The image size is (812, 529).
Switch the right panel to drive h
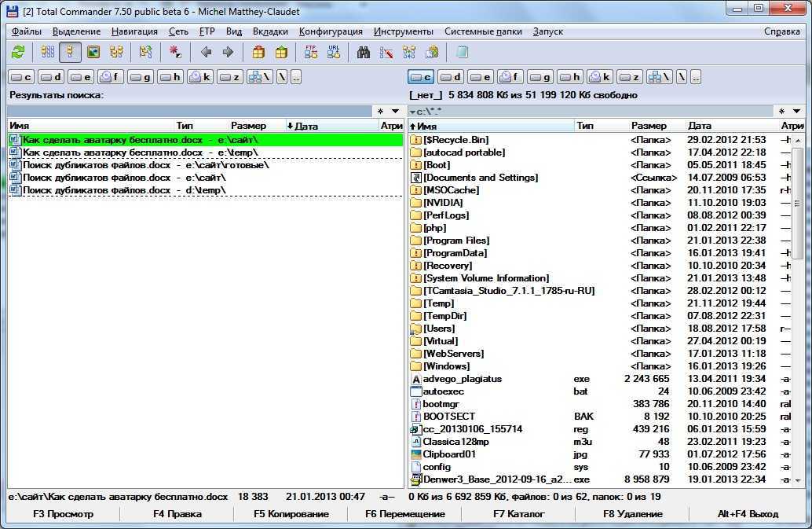coord(569,77)
